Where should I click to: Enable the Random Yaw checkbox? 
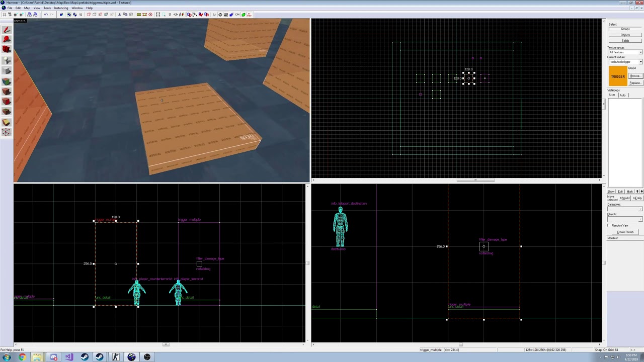click(610, 225)
